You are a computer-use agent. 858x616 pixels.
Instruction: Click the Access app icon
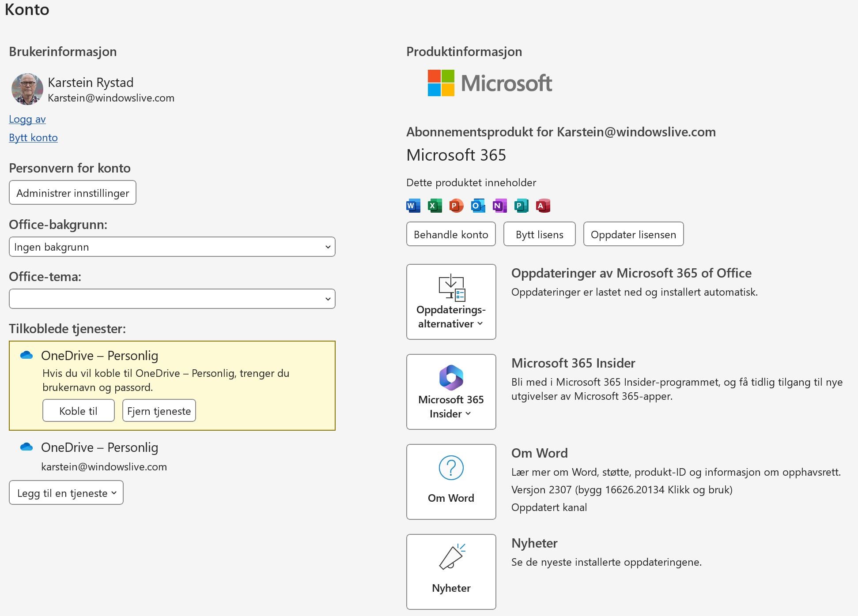[x=543, y=206]
